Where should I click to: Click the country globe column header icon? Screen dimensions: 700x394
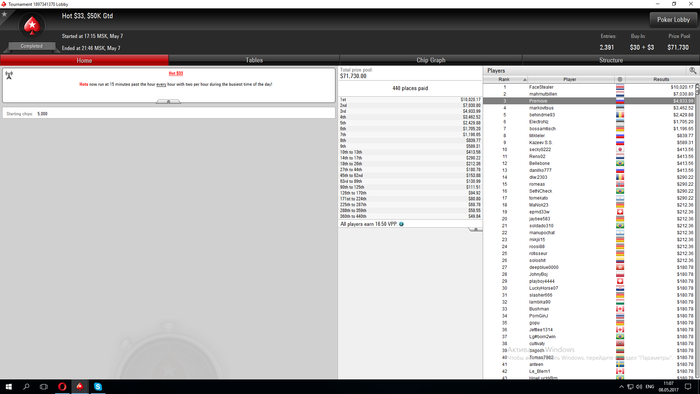click(620, 79)
